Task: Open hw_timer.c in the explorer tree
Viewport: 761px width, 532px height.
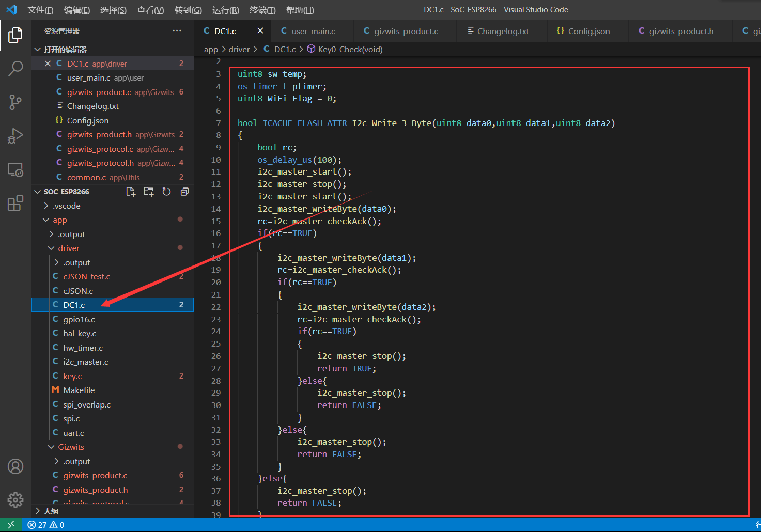Action: coord(113,348)
